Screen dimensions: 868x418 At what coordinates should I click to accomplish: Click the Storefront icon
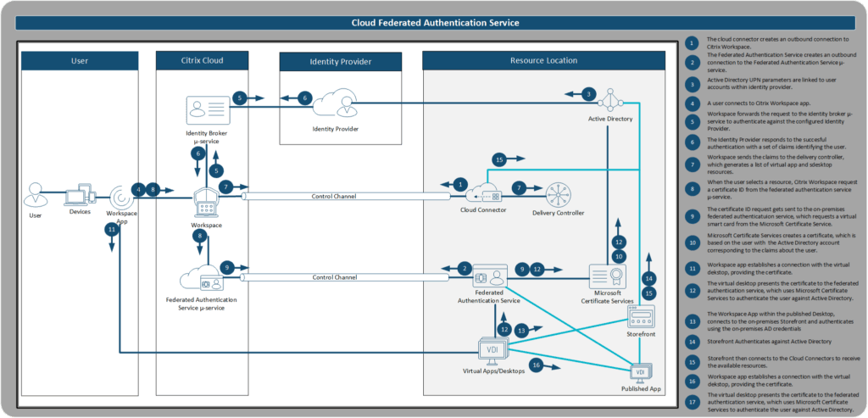pos(641,317)
